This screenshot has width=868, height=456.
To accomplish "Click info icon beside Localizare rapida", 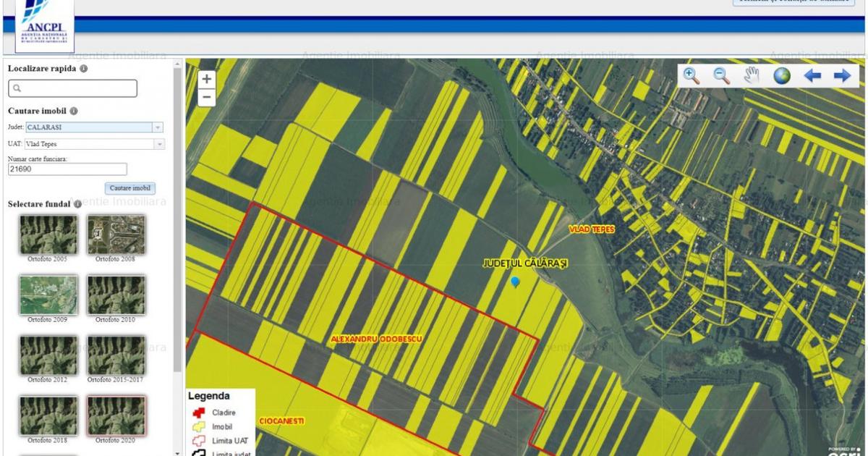I will 84,69.
